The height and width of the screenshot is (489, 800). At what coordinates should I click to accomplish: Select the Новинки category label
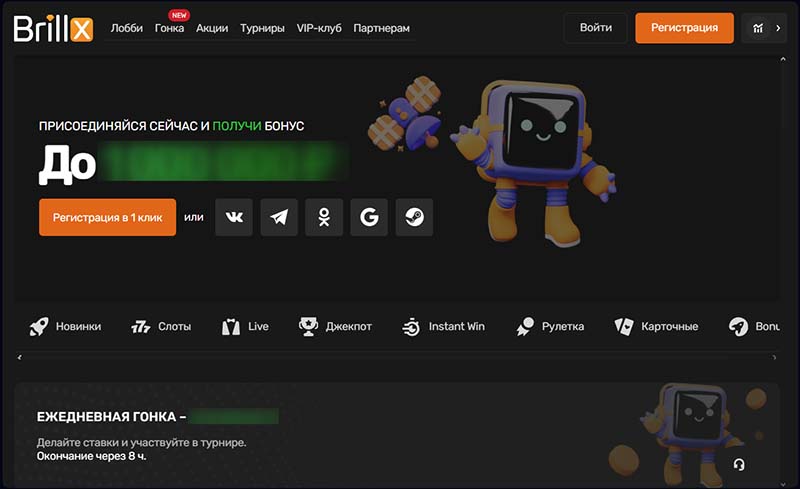click(78, 326)
